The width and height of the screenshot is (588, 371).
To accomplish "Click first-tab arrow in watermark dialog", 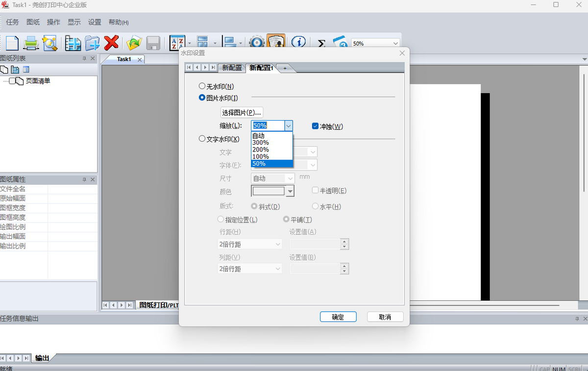I will (x=189, y=68).
